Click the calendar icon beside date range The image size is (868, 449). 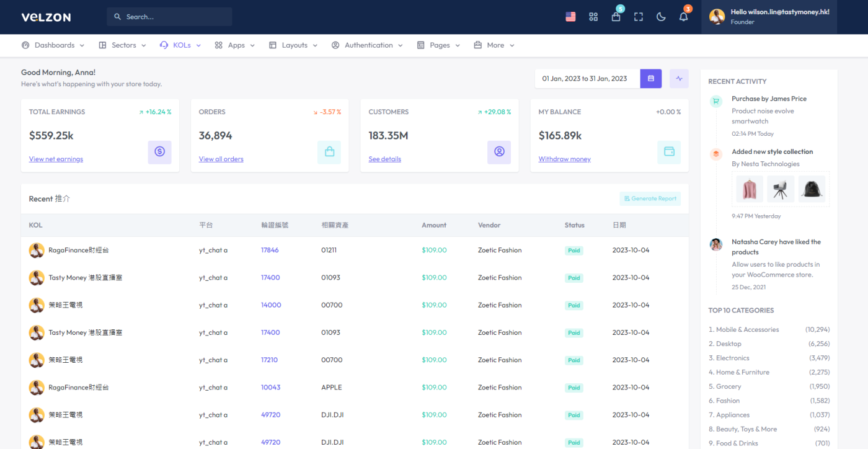(x=650, y=79)
